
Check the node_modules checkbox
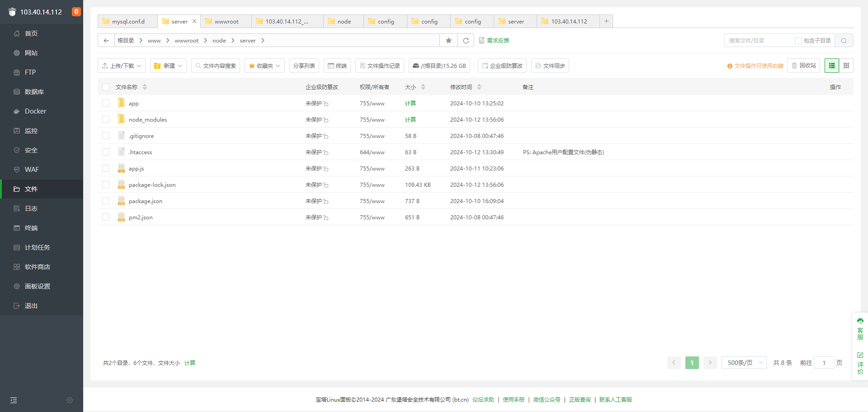pos(106,119)
